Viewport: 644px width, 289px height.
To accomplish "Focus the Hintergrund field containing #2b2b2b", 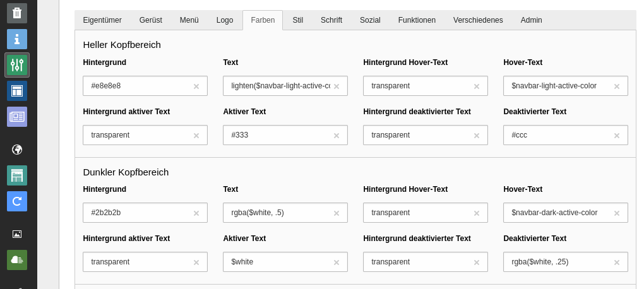I will pos(145,213).
